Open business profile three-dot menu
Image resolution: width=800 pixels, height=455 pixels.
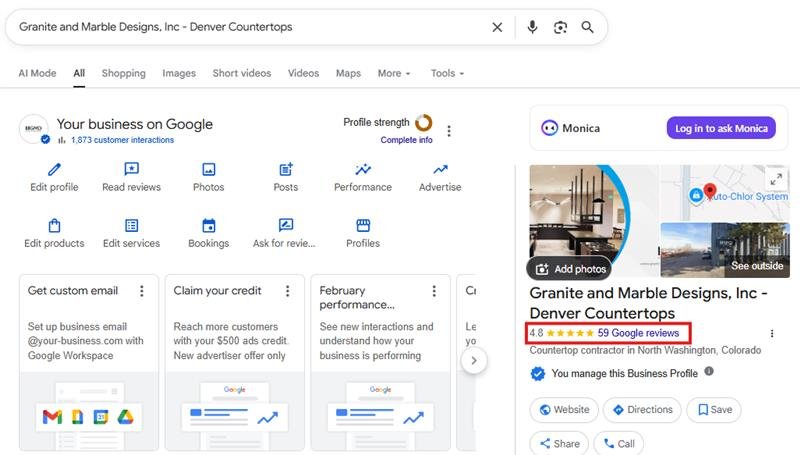pyautogui.click(x=449, y=131)
